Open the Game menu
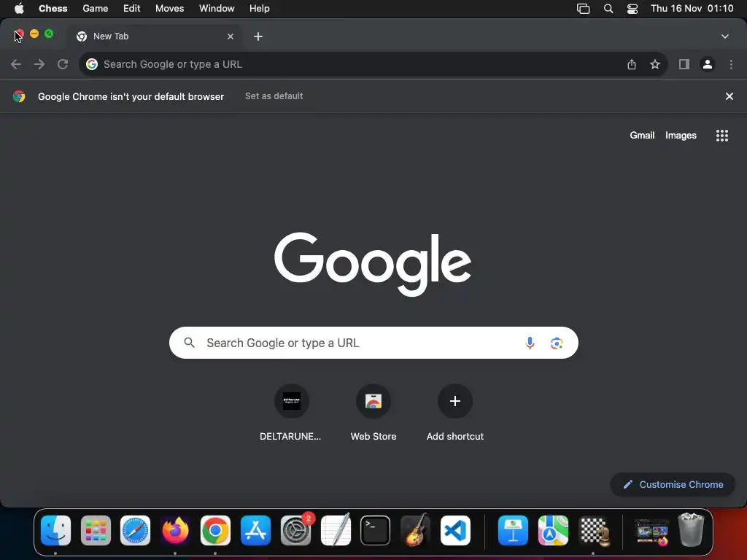This screenshot has height=560, width=747. [x=96, y=9]
